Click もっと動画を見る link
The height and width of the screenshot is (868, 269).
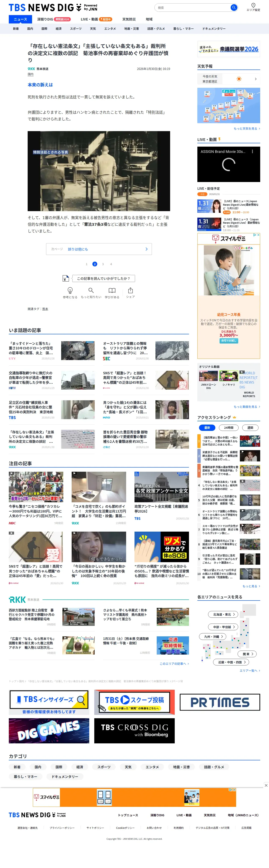pyautogui.click(x=247, y=407)
